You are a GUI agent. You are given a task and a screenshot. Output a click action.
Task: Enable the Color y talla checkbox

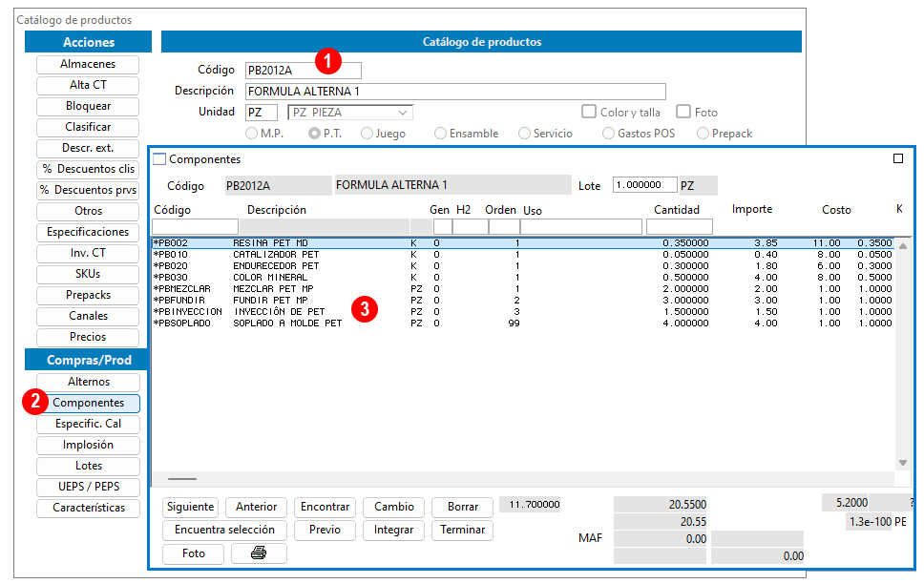[589, 112]
